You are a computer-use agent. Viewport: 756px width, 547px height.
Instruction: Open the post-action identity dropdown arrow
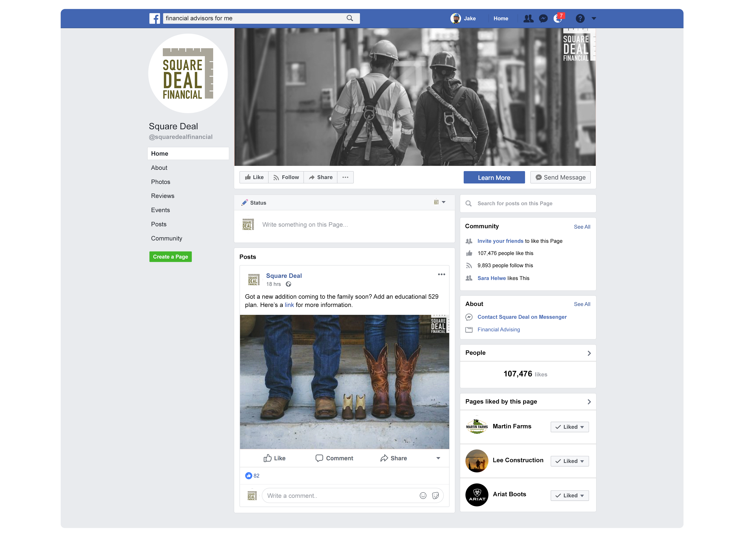[438, 458]
